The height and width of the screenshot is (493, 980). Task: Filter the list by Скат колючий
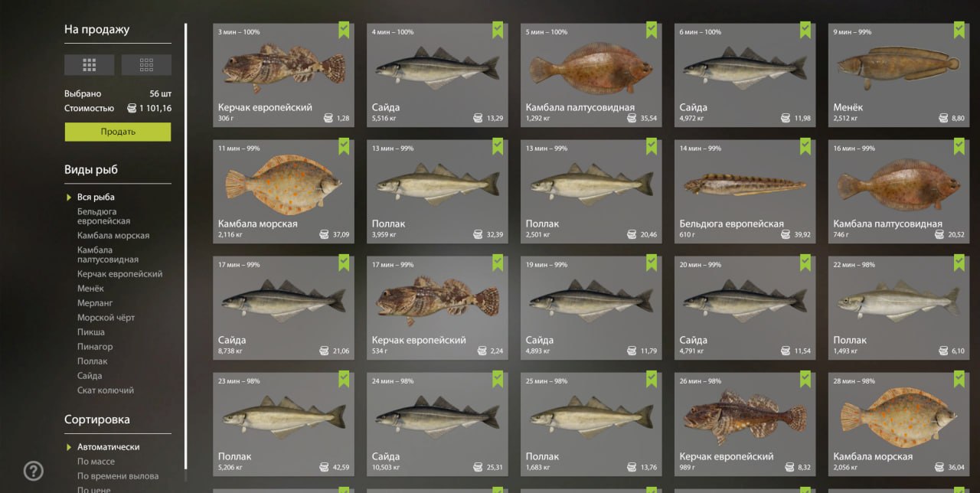coord(106,390)
